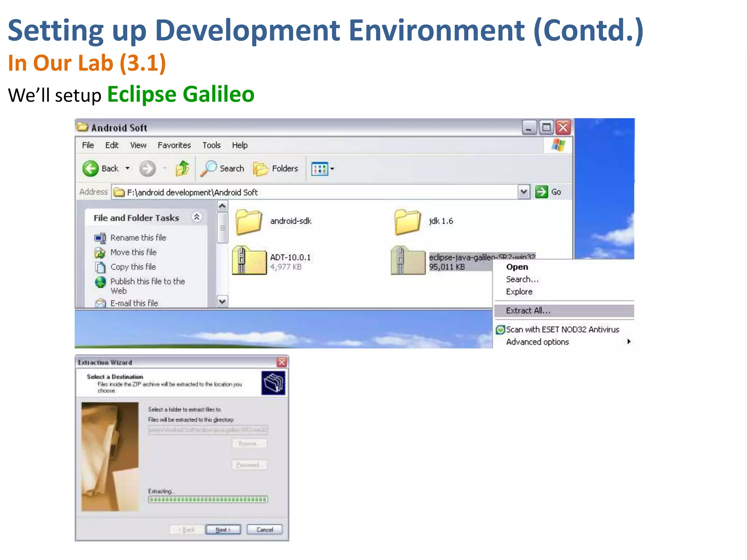Viewport: 747px width, 560px height.
Task: Open the Tools menu
Action: [212, 145]
